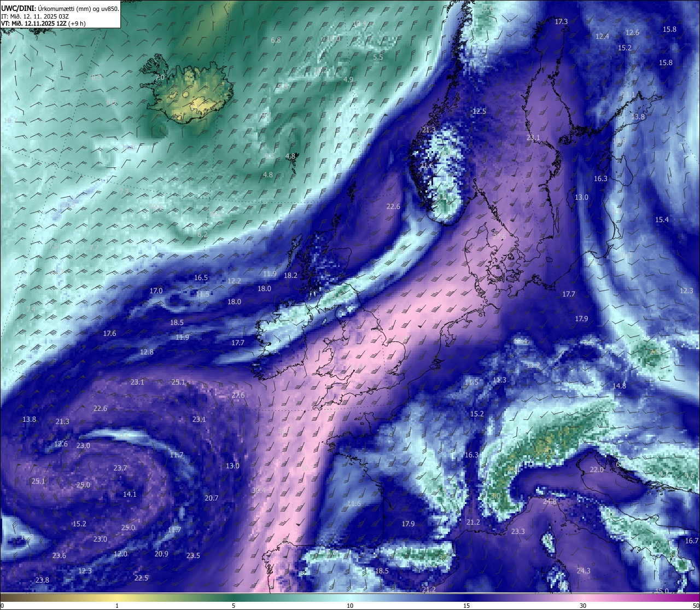
Task: Click the '30' tick on the color scale
Action: 583,606
